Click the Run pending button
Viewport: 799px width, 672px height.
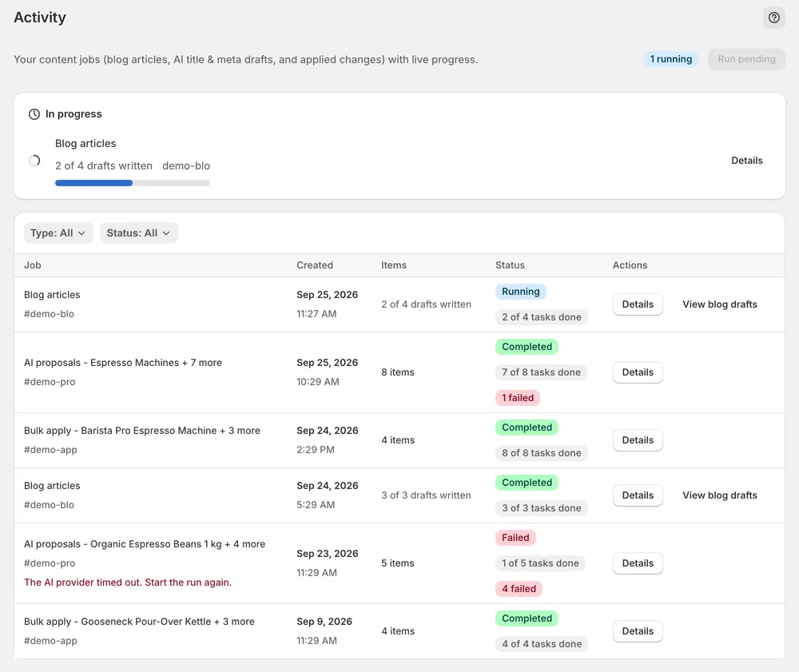click(746, 59)
